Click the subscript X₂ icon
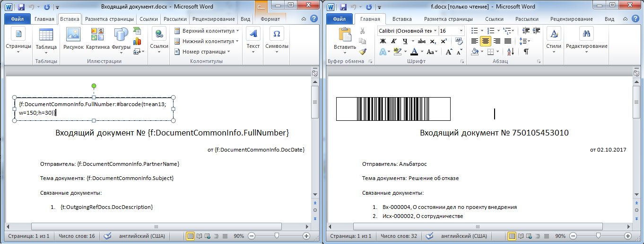The height and width of the screenshot is (244, 644). (433, 41)
